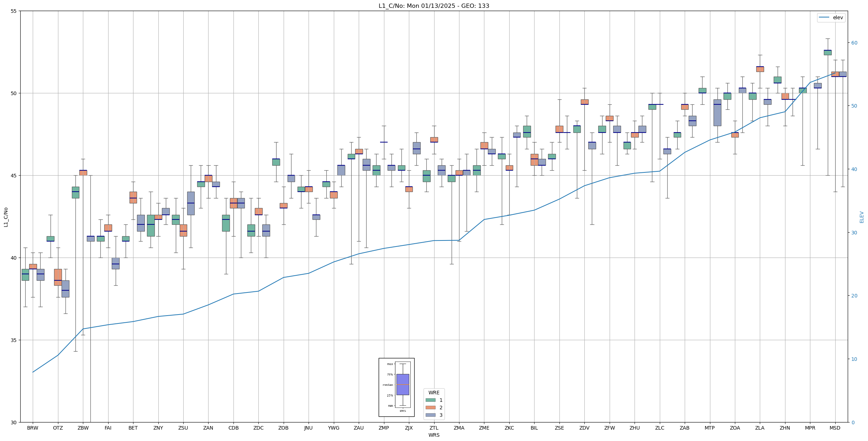Click the JNU station label on x-axis

[x=308, y=428]
